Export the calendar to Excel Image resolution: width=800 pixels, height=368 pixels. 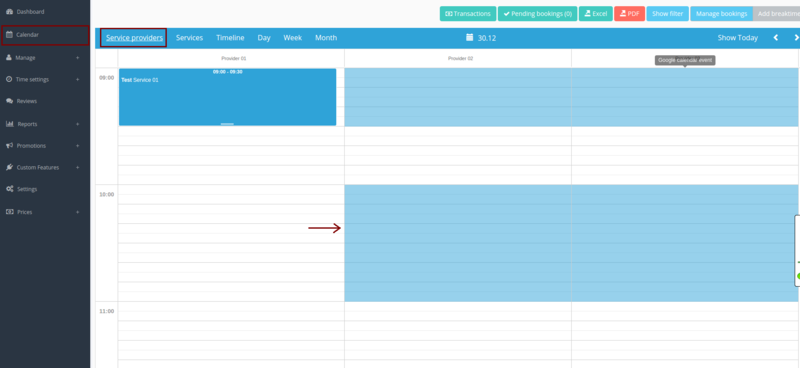point(595,14)
